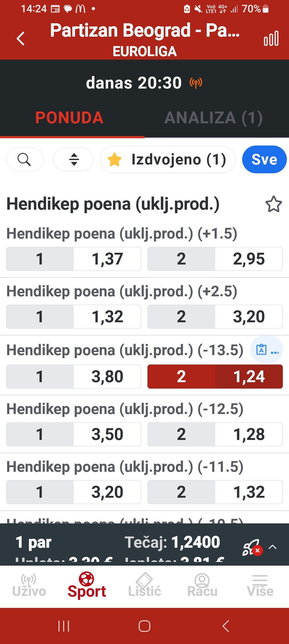Tap the search magnifier icon

(25, 160)
